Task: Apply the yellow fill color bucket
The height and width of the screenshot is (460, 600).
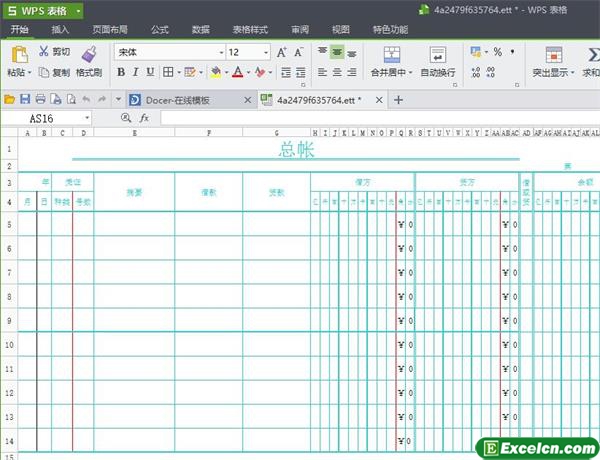Action: (x=216, y=72)
